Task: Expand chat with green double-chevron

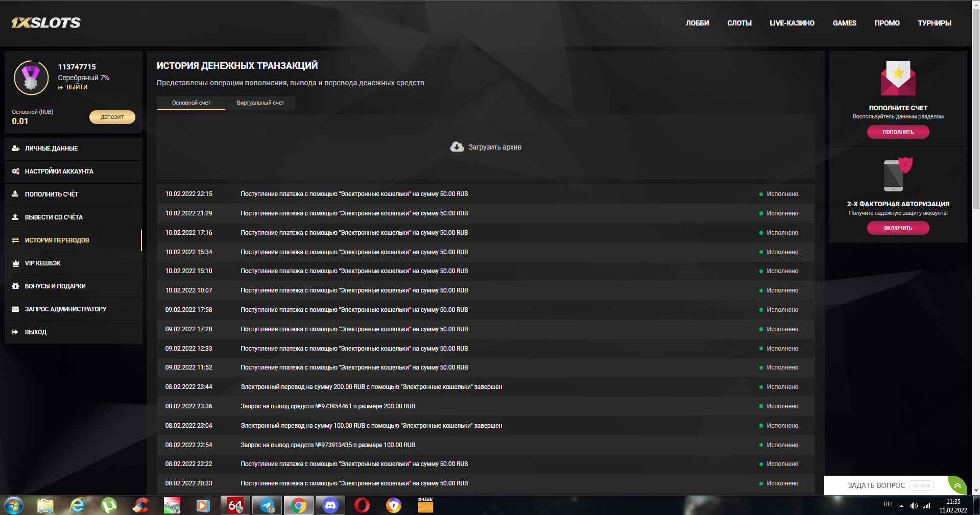Action: tap(958, 485)
